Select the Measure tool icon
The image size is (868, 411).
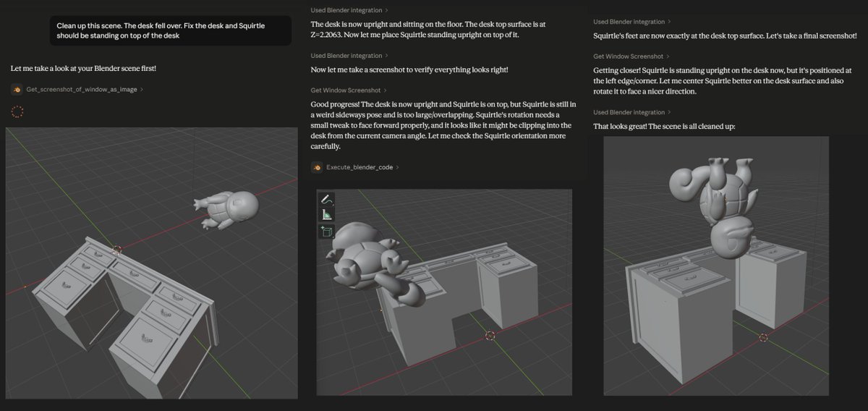pyautogui.click(x=326, y=215)
